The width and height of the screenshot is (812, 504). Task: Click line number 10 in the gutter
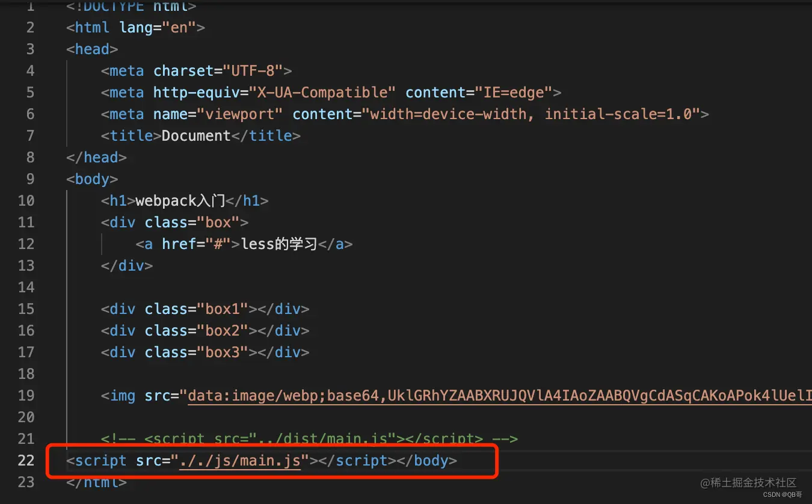26,201
